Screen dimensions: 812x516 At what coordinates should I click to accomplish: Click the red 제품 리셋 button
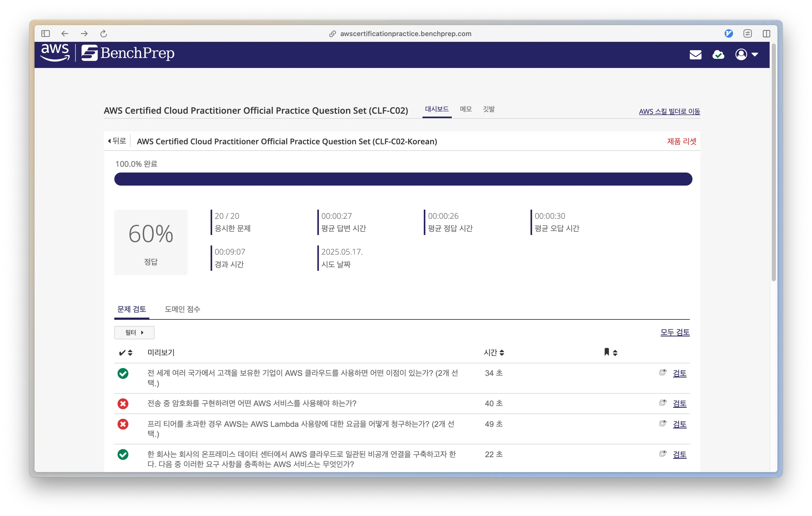pyautogui.click(x=681, y=142)
